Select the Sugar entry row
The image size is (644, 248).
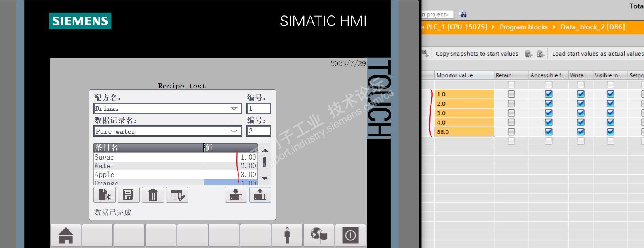175,157
